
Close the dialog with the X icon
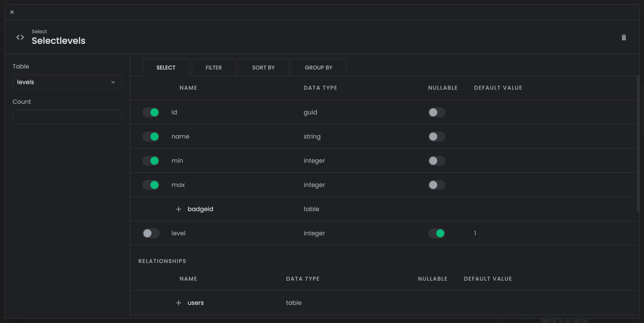click(12, 12)
